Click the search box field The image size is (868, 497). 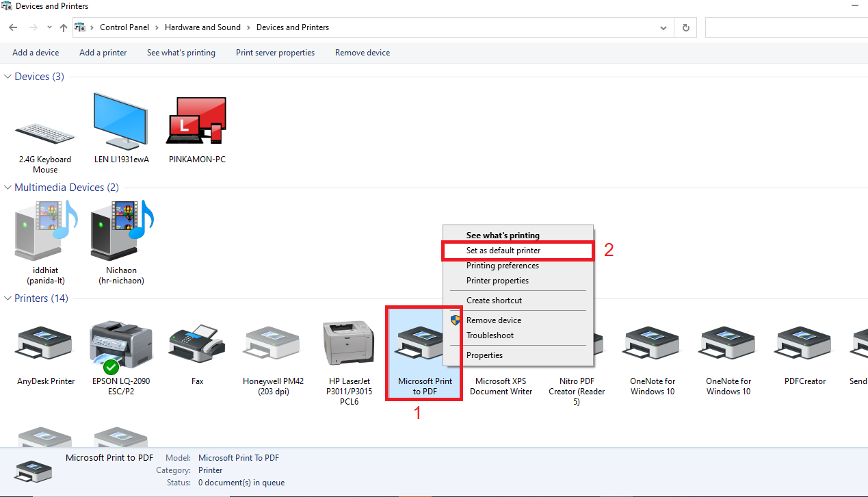point(787,28)
